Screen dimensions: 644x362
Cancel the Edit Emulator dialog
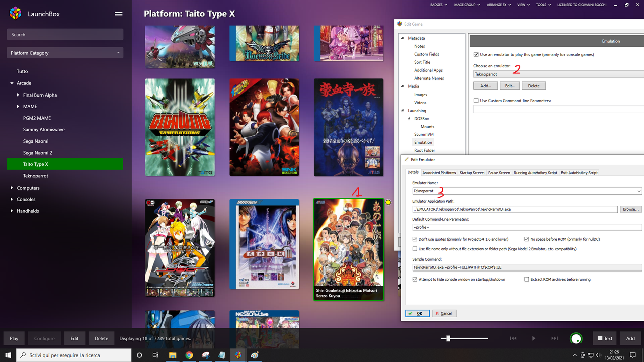(443, 313)
